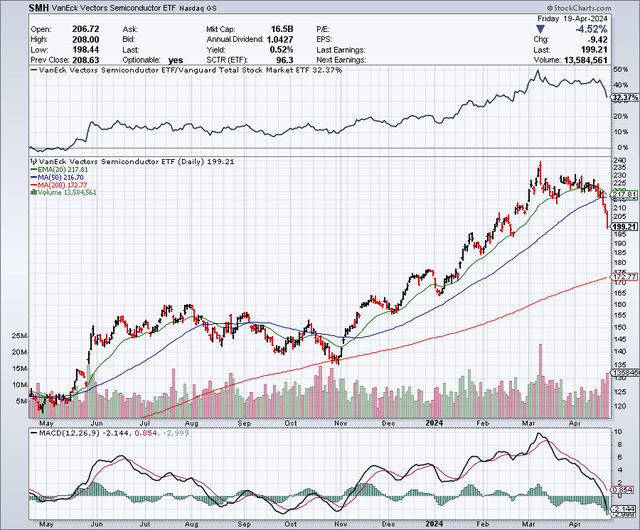This screenshot has width=640, height=530.
Task: Click the 'MACD(12,26,9)' indicator label
Action: (69, 433)
